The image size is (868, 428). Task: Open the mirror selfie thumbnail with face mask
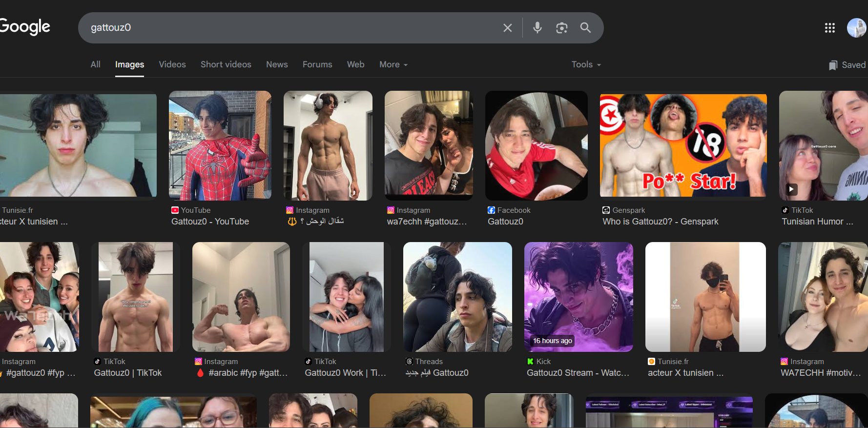(705, 297)
